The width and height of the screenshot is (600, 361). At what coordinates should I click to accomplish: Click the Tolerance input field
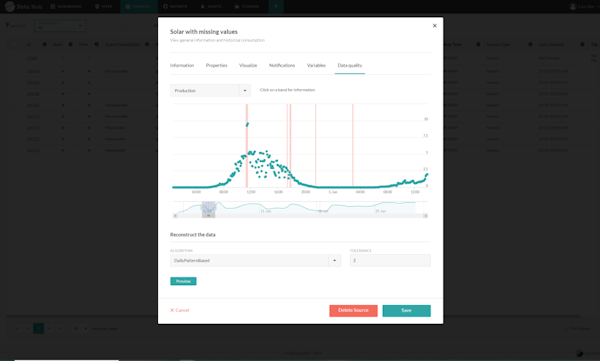coord(390,260)
